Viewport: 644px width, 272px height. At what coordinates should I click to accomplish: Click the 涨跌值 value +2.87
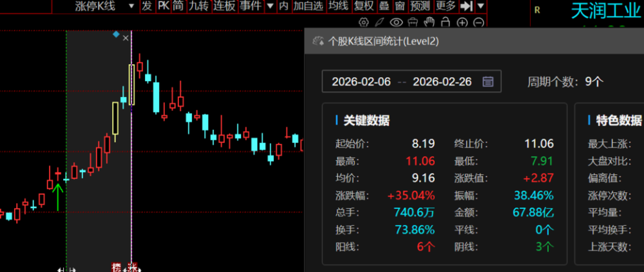click(538, 178)
